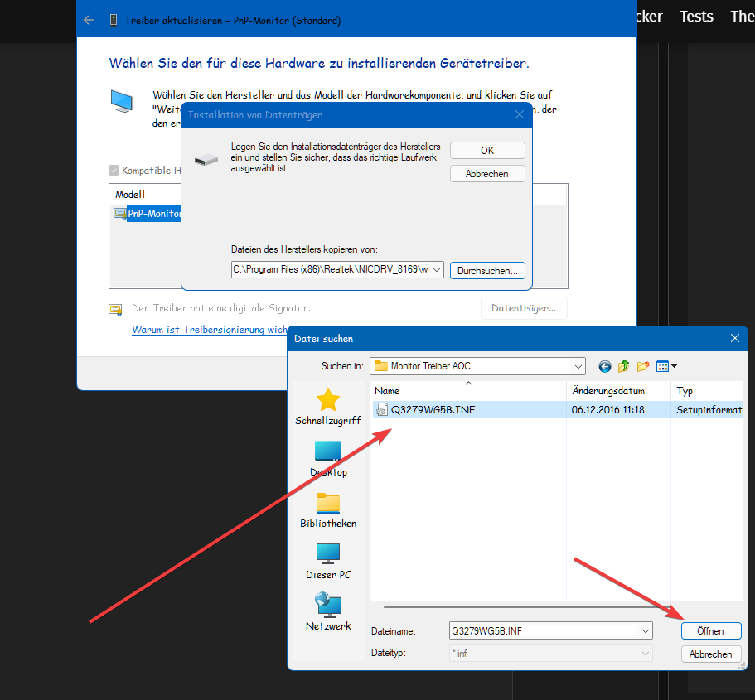Close the Datei suchen dialog
This screenshot has height=700, width=755.
coord(735,339)
